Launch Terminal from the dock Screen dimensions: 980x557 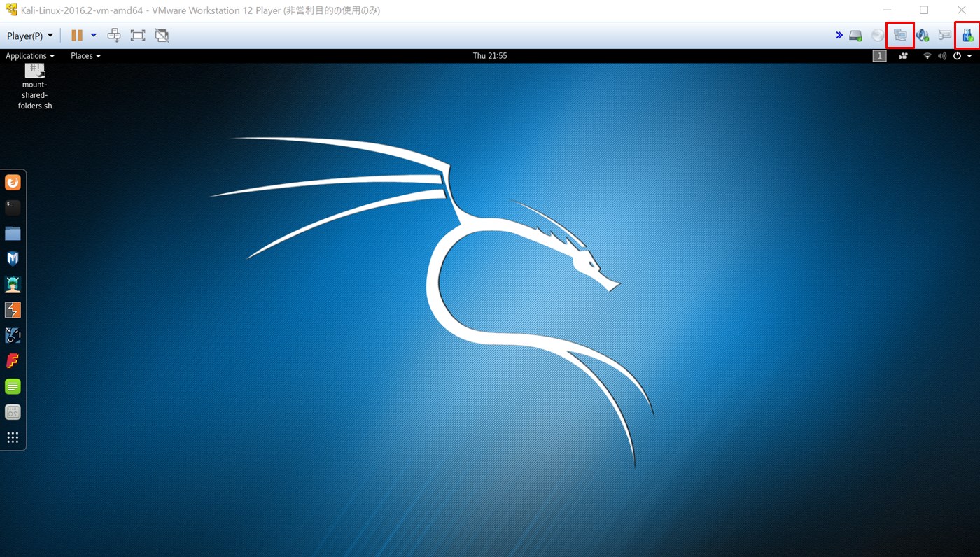13,208
